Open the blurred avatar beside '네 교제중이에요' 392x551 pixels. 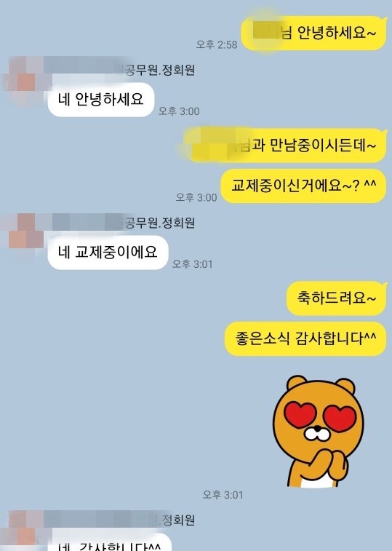[23, 233]
